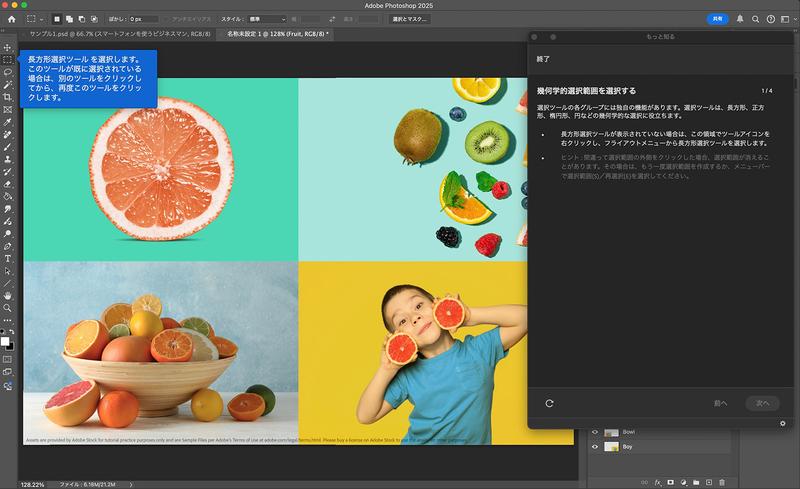Select the Lasso tool
This screenshot has width=800, height=489.
pyautogui.click(x=8, y=72)
